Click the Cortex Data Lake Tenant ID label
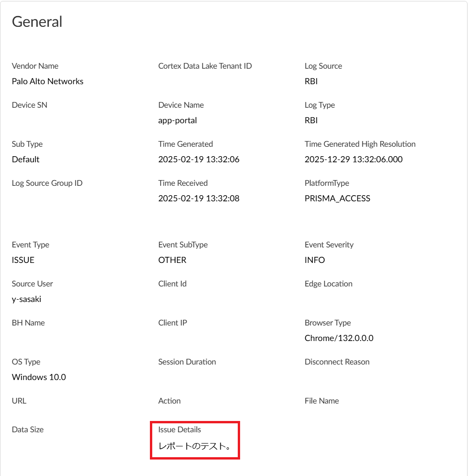Screen dimensions: 468x476 [x=205, y=66]
